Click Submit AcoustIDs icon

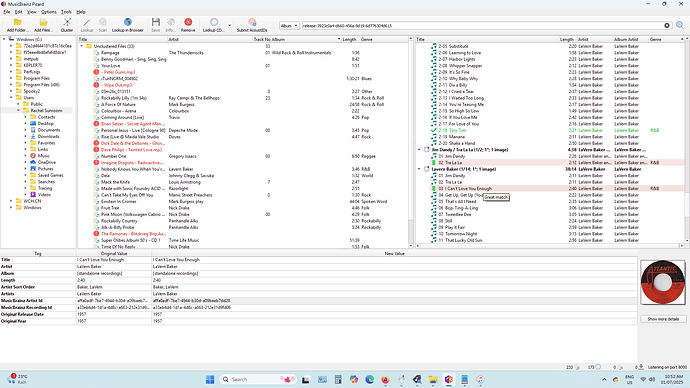point(252,25)
